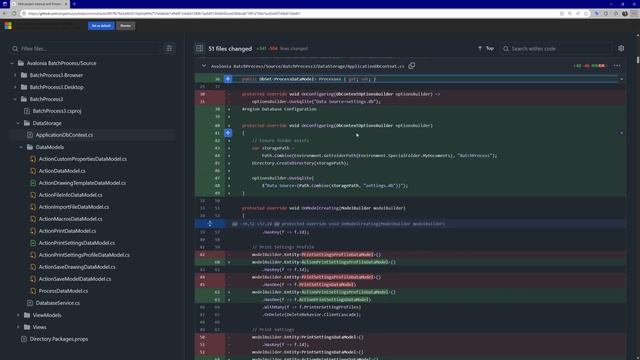Select ActionSaveModelDataModel.cs in file tree
The width and height of the screenshot is (640, 360).
[75, 279]
